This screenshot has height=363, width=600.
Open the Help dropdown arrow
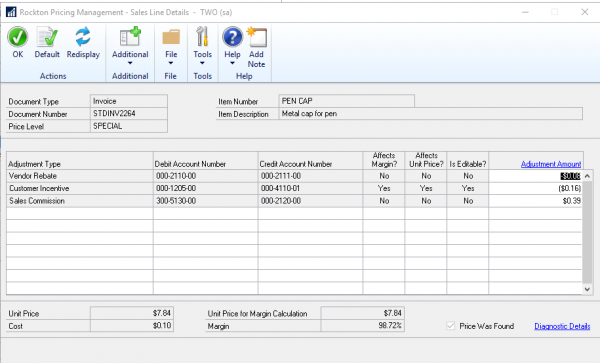point(232,63)
